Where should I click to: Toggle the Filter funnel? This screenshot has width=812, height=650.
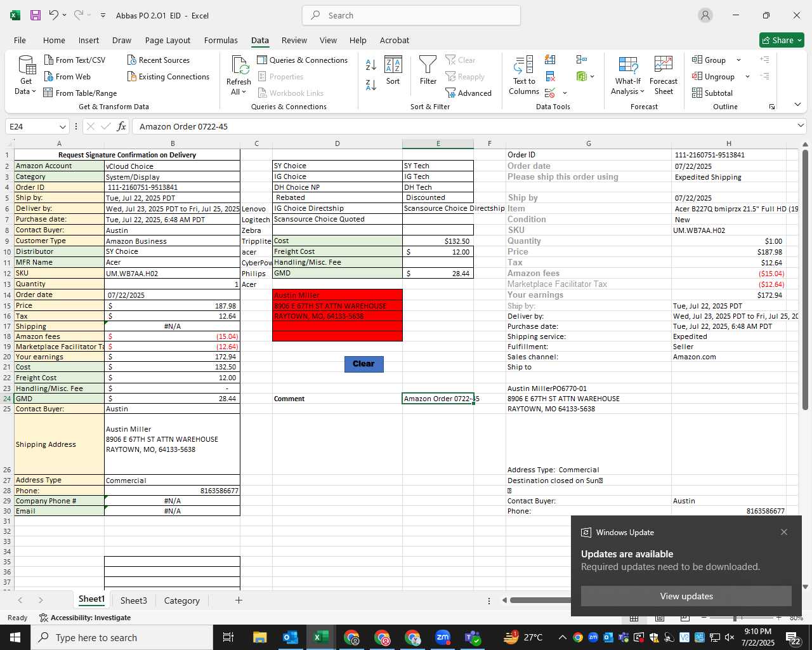(x=428, y=70)
